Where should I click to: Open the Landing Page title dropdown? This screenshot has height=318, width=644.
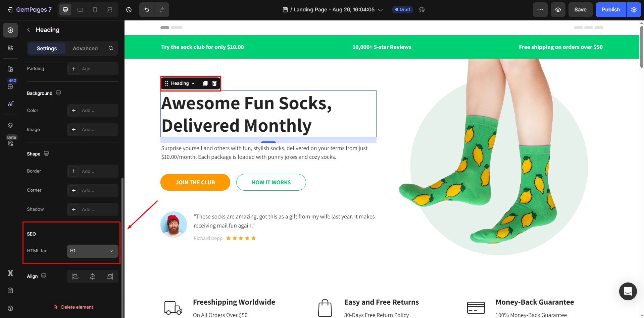(x=380, y=9)
